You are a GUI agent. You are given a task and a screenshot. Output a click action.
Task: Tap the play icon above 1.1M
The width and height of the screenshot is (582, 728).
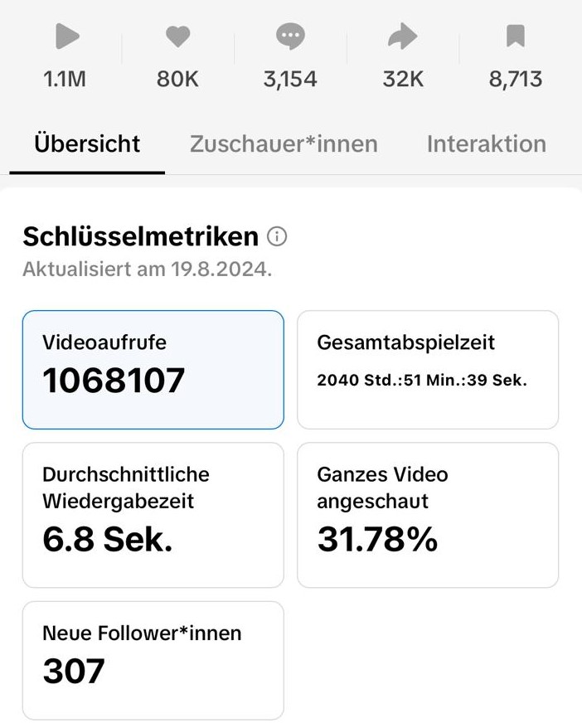point(67,36)
